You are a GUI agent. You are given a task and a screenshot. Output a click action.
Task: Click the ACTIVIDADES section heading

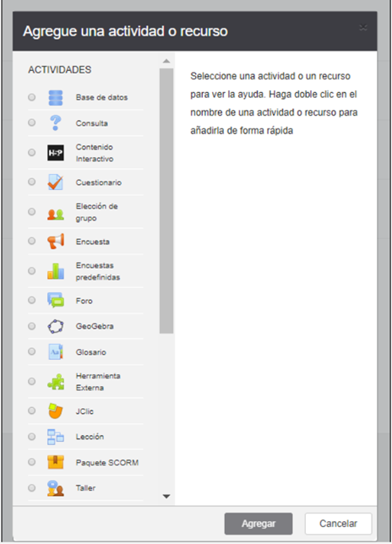coord(60,70)
